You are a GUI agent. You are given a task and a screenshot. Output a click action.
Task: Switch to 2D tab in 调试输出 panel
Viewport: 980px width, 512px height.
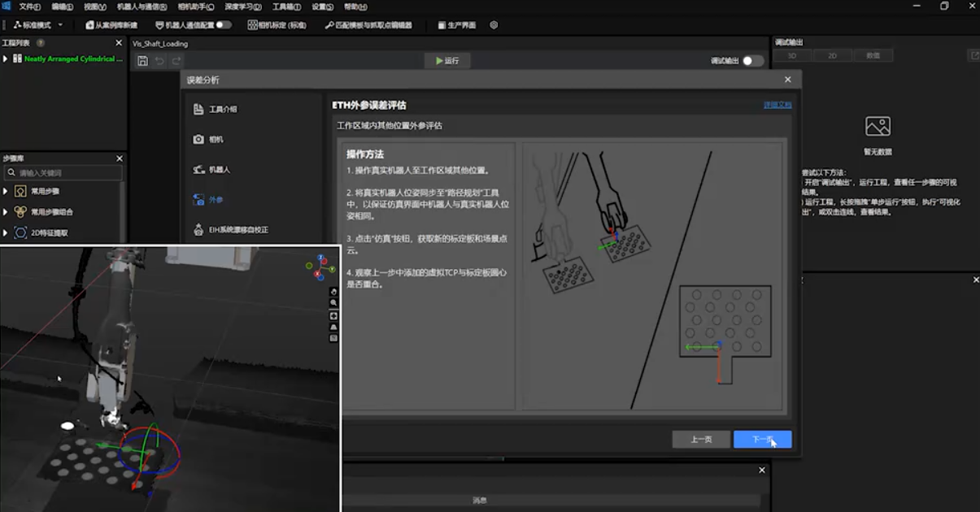[833, 55]
